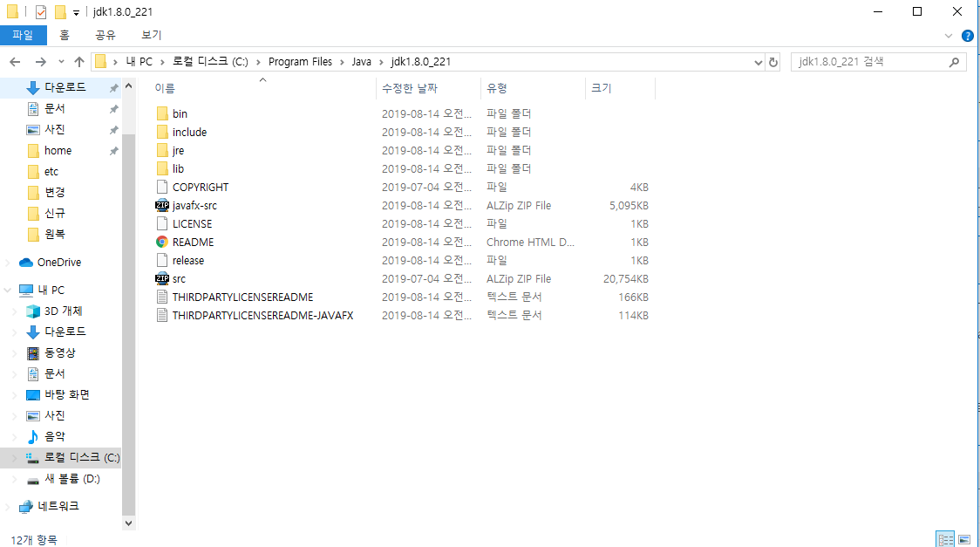Click the README Chrome icon
The width and height of the screenshot is (980, 547).
162,242
